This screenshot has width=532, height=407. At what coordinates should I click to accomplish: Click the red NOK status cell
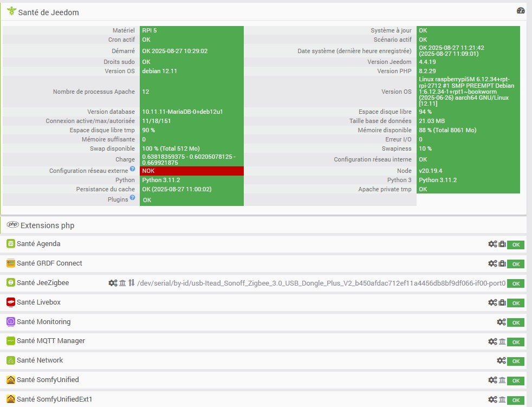click(x=192, y=171)
